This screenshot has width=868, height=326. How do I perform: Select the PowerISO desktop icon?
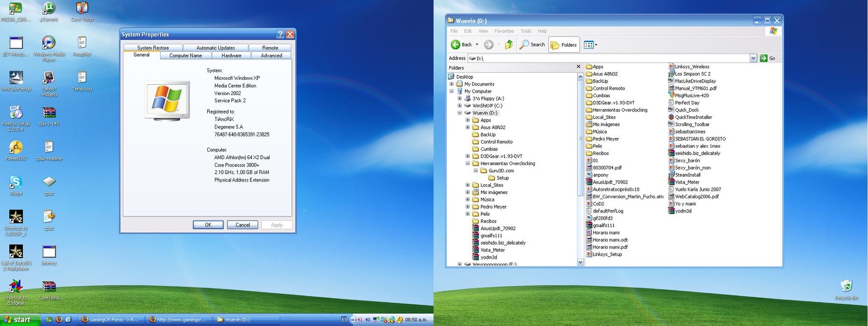click(x=16, y=151)
